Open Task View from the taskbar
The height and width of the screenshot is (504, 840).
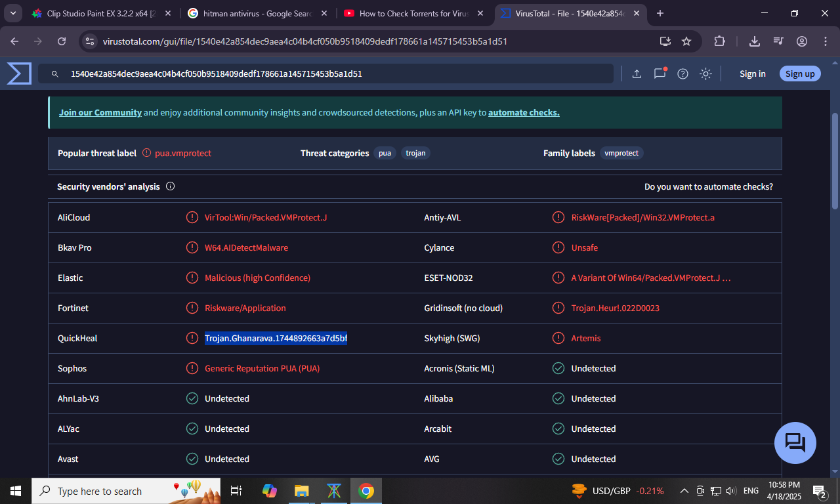pyautogui.click(x=236, y=491)
